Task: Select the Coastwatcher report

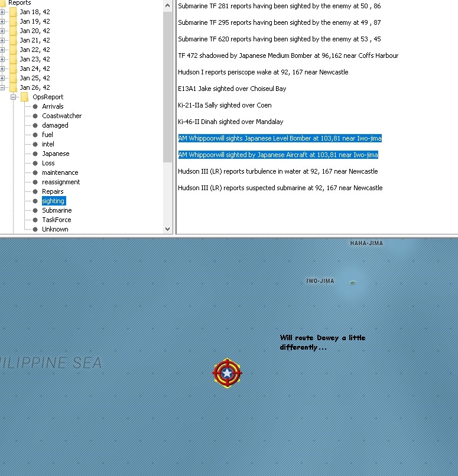Action: click(61, 116)
